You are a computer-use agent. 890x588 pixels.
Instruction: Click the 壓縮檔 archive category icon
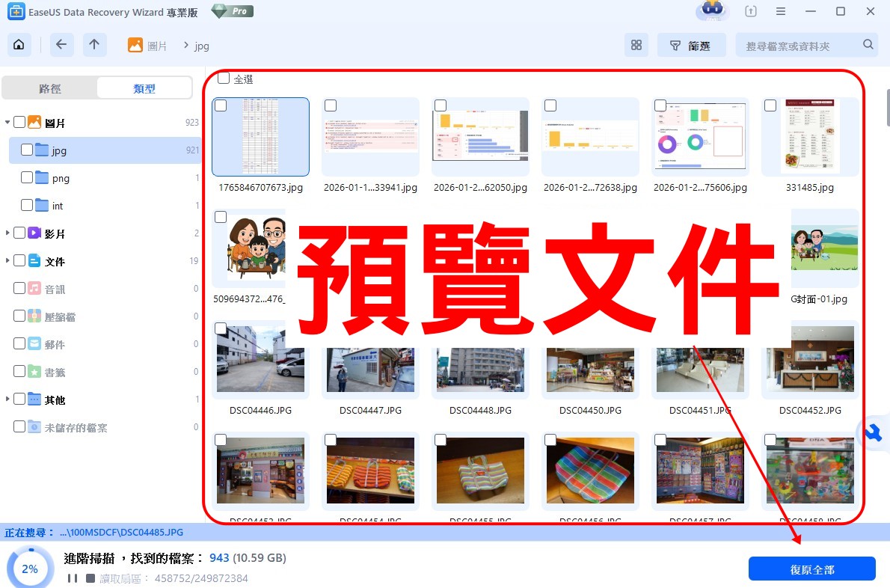tap(34, 316)
